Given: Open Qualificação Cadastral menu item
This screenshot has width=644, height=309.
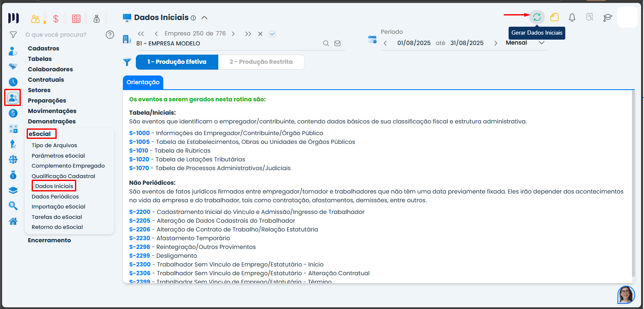Looking at the screenshot, I should pyautogui.click(x=63, y=176).
